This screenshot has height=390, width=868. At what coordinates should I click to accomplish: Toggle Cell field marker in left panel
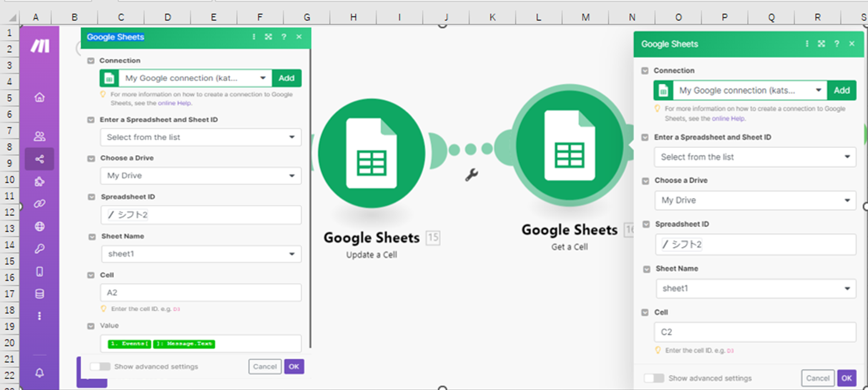tap(91, 275)
